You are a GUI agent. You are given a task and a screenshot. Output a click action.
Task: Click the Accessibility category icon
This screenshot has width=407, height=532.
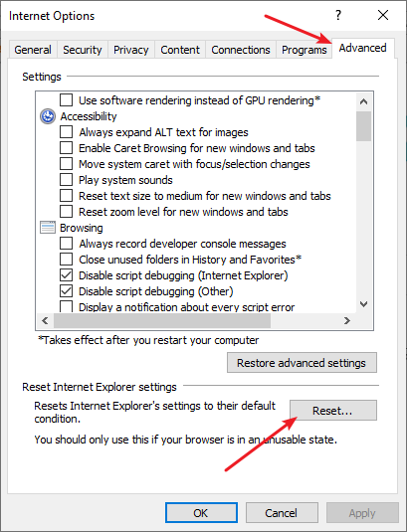click(x=48, y=116)
